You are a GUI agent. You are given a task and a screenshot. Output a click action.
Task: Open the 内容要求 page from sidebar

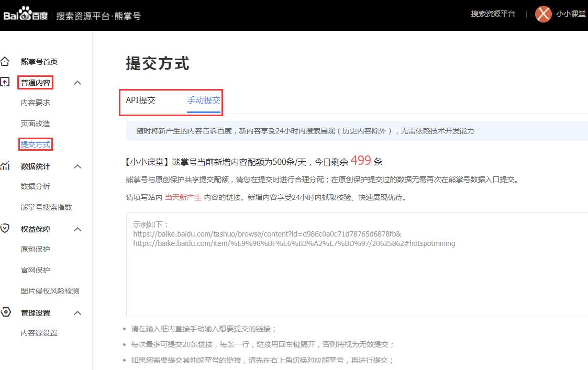(x=36, y=103)
